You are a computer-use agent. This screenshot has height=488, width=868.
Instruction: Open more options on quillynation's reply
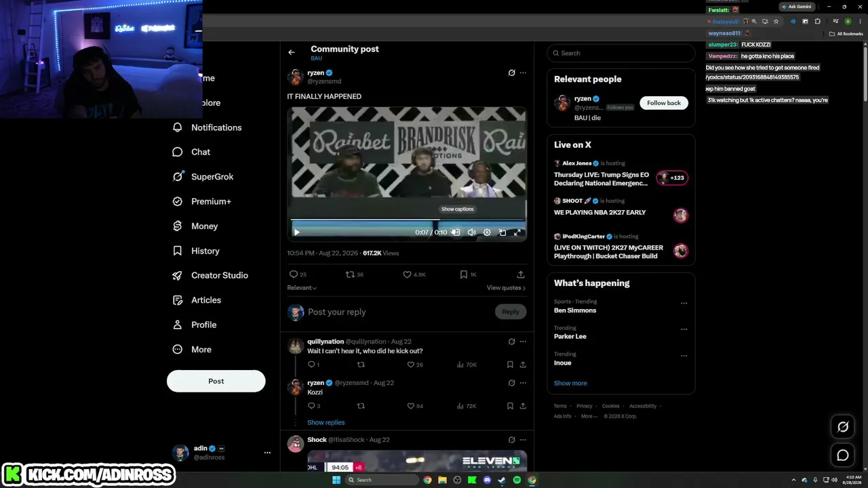(x=523, y=342)
